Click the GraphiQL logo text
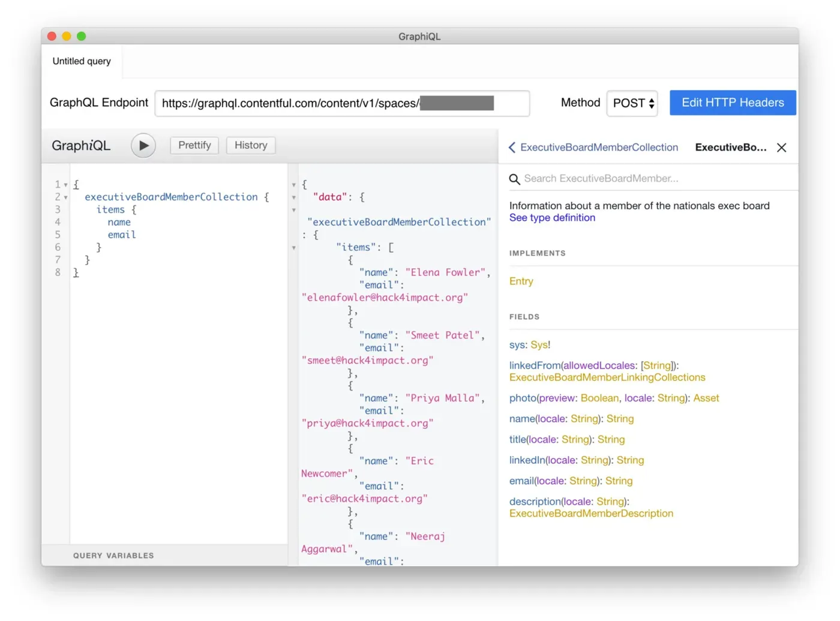The height and width of the screenshot is (621, 840). (x=80, y=145)
